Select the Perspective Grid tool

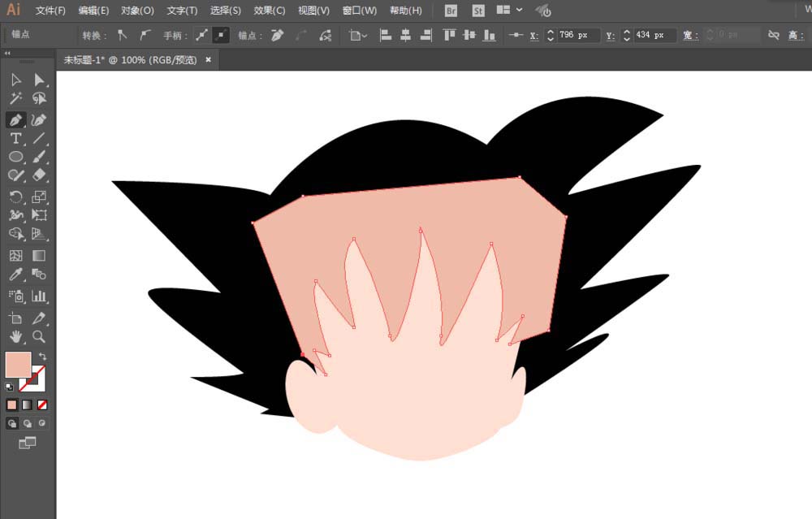tap(39, 234)
